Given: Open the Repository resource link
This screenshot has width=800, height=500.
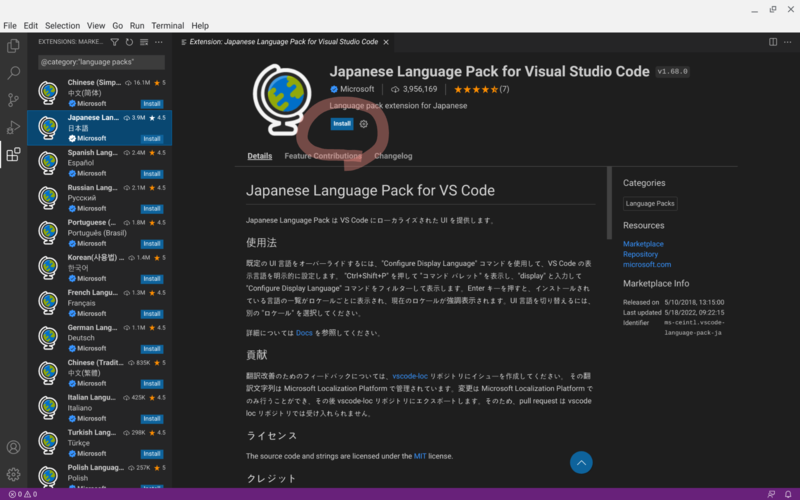Looking at the screenshot, I should (x=640, y=254).
